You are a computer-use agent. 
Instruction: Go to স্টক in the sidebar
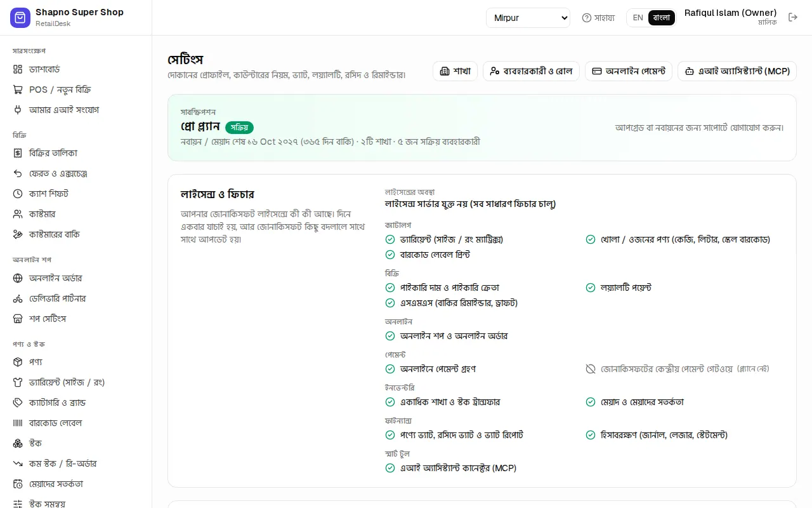coord(76,443)
